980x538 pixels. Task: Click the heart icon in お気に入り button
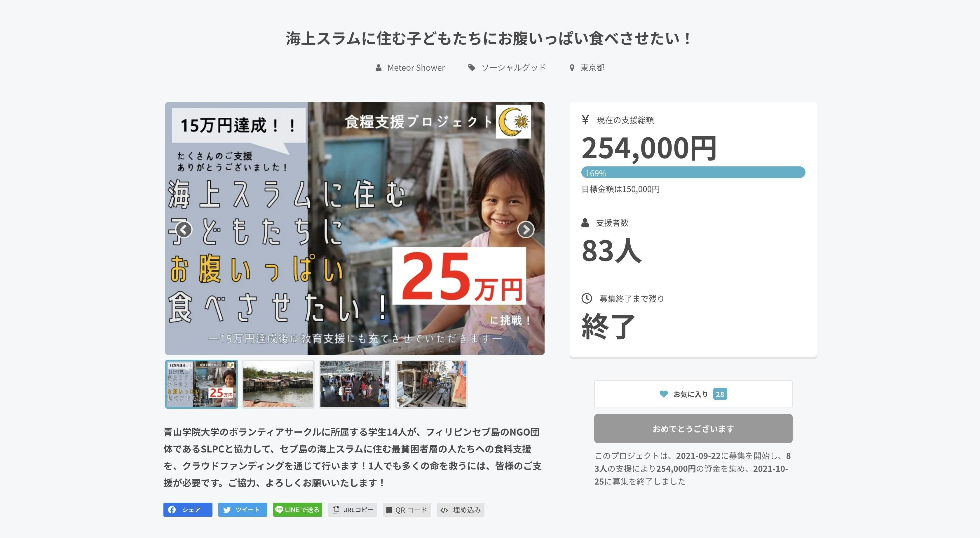point(663,394)
